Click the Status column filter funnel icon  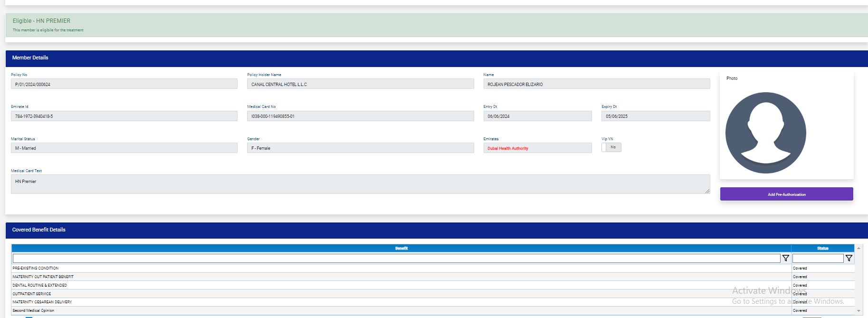[849, 258]
